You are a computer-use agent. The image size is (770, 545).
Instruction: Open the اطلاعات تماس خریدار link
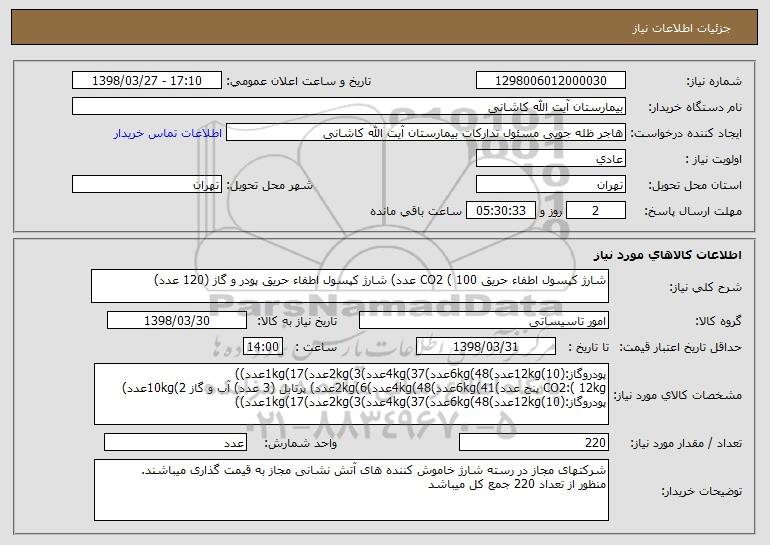click(x=167, y=134)
